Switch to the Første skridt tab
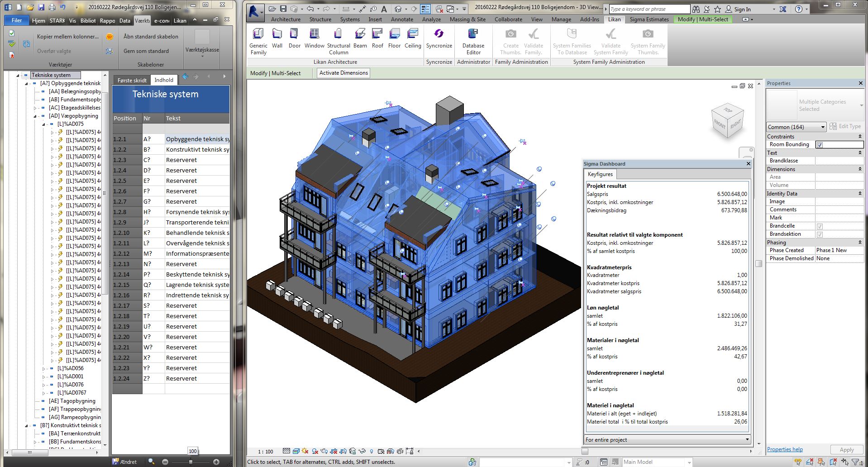The image size is (868, 467). click(132, 80)
